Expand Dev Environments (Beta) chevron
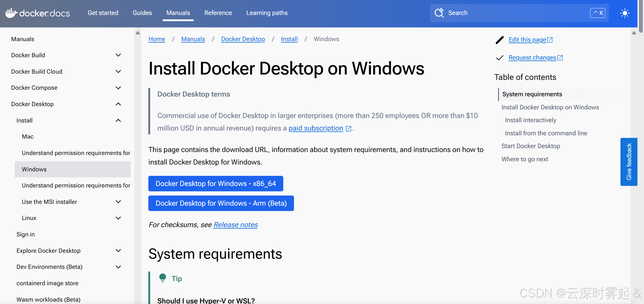Image resolution: width=644 pixels, height=304 pixels. tap(118, 267)
